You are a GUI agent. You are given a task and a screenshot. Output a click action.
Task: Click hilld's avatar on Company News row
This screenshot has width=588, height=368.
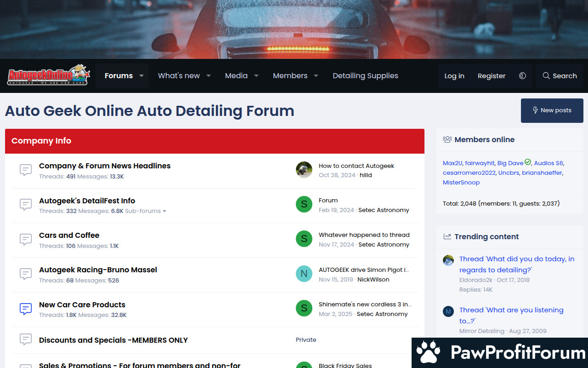coord(304,170)
